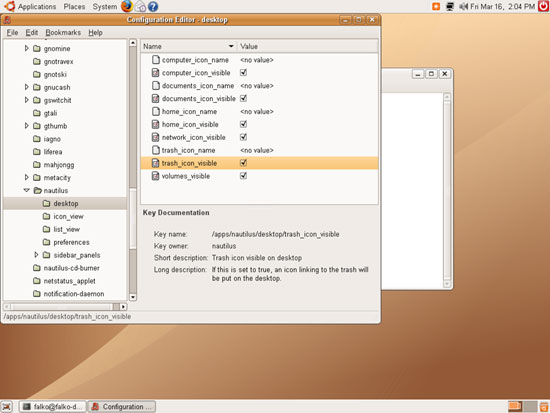
Task: Click the Configuration taskbar button
Action: click(x=122, y=407)
